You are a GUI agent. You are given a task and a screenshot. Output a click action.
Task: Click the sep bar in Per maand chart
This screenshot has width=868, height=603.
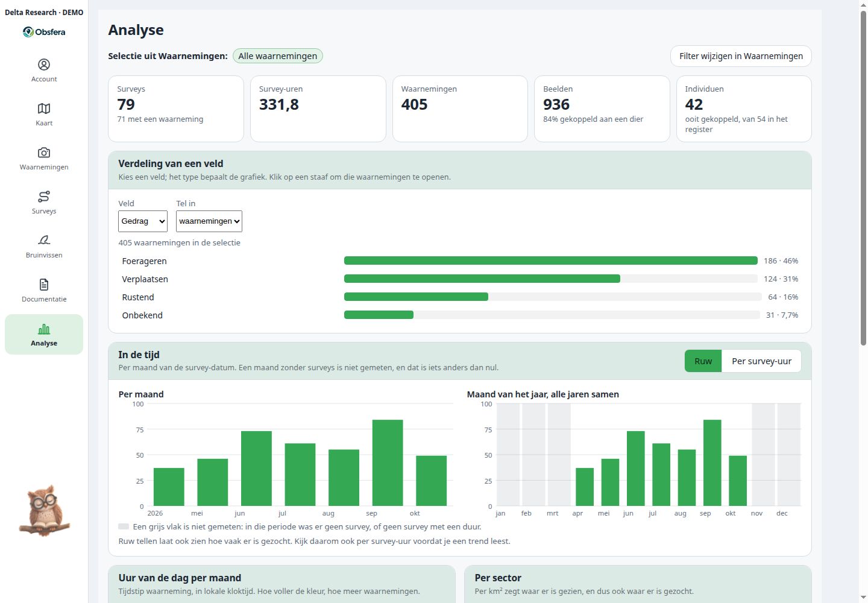[x=388, y=463]
